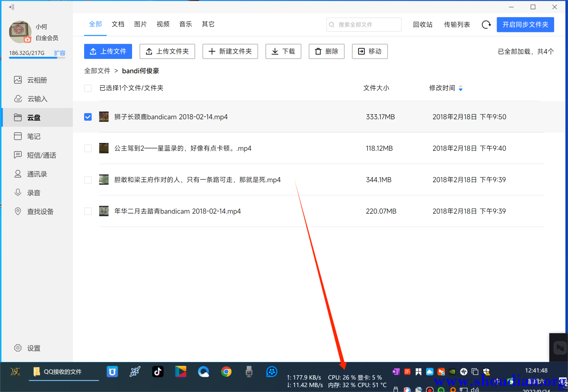Click file name 胆敢和梁王府作对的人
Viewport: 568px width, 392px height.
pos(197,180)
